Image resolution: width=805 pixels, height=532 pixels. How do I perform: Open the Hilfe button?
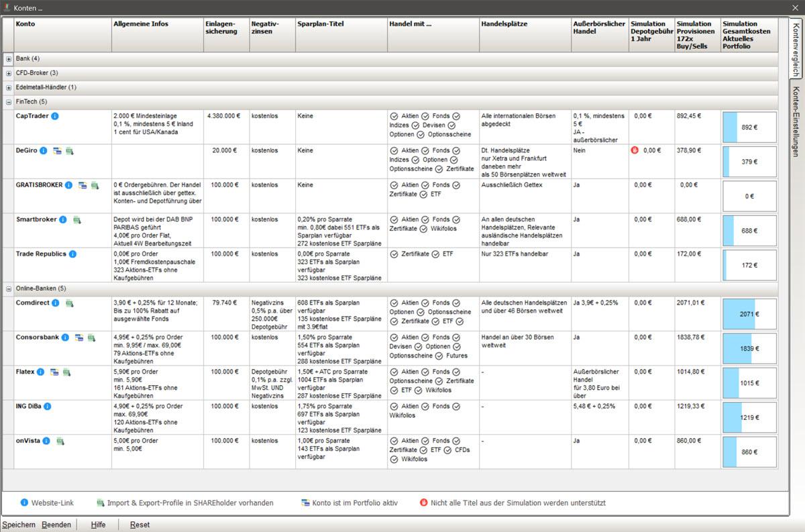(98, 525)
